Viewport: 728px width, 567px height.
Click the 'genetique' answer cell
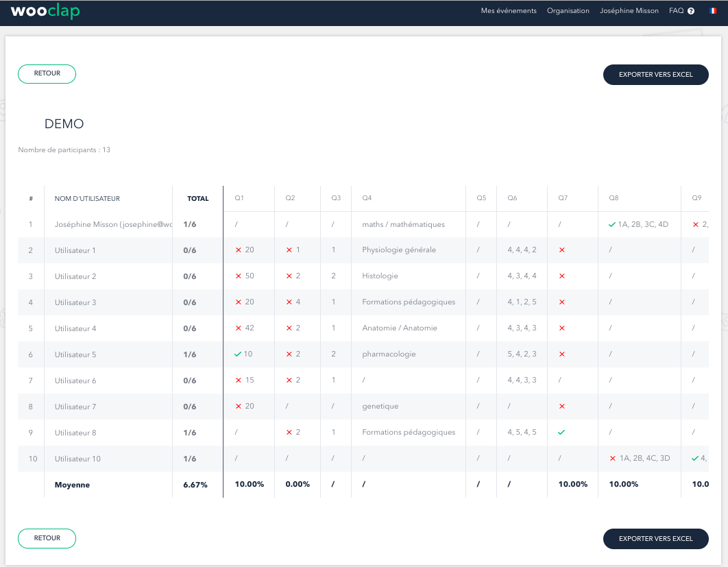coord(380,406)
